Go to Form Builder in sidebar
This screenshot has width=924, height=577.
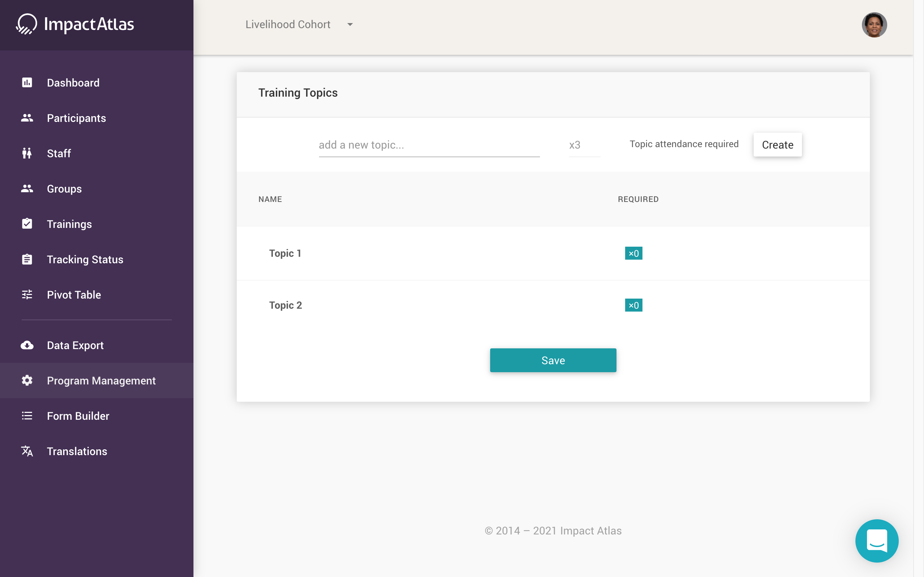coord(78,416)
